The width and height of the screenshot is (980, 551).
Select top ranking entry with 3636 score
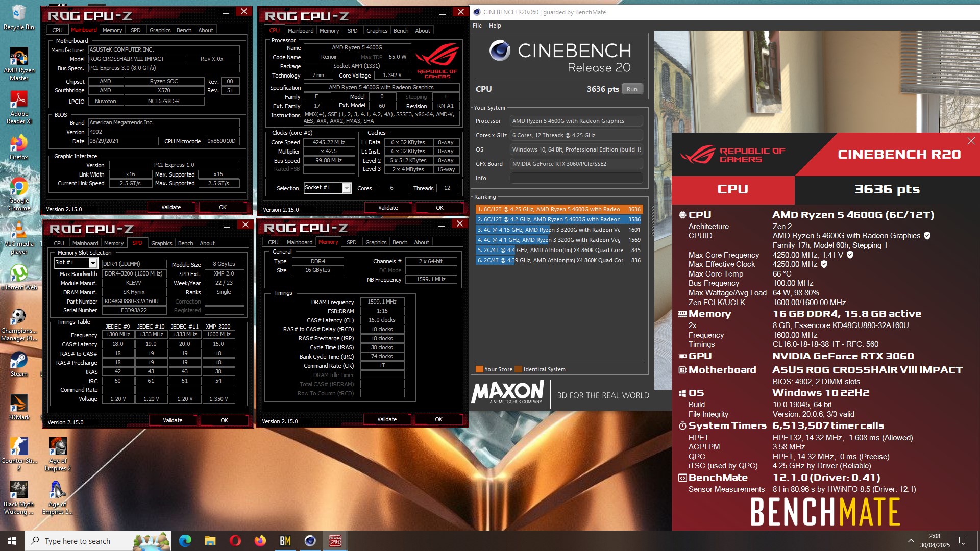559,209
